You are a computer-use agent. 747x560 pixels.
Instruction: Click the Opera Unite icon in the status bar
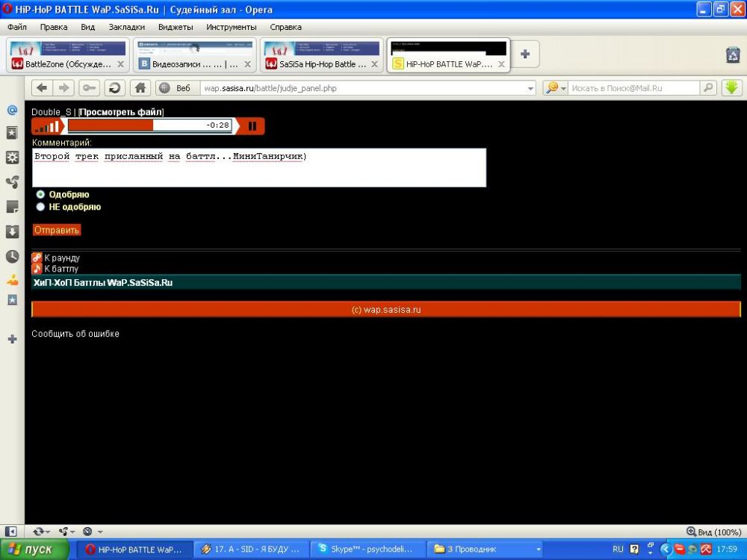click(63, 532)
